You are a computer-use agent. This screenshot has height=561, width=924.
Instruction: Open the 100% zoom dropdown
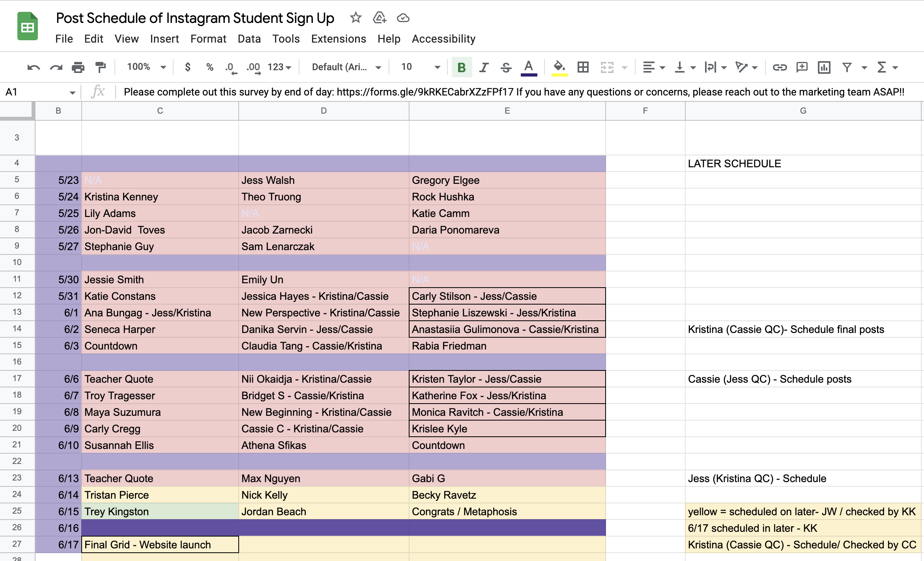[146, 67]
